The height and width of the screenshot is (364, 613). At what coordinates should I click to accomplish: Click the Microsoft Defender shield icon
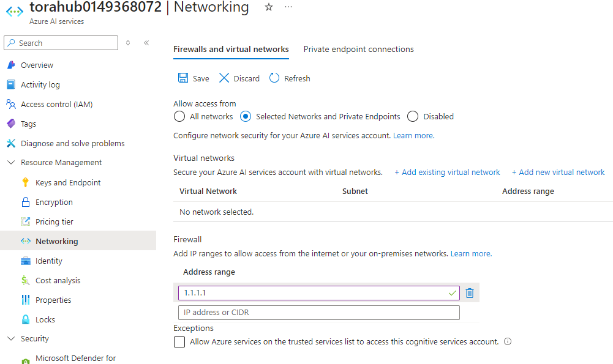point(25,362)
